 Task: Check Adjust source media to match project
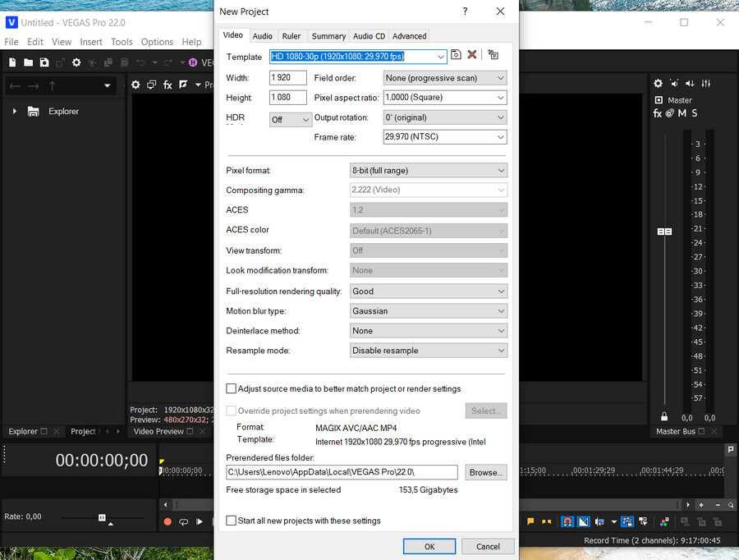pos(231,388)
